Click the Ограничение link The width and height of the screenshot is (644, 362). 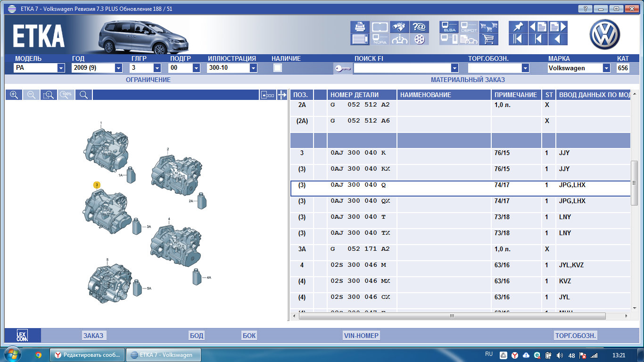click(x=148, y=80)
